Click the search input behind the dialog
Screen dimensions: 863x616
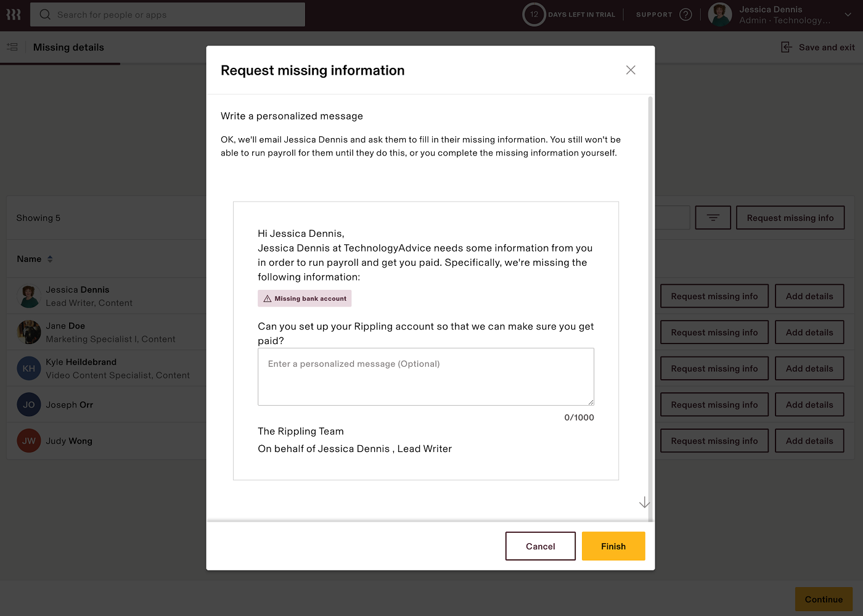click(673, 218)
